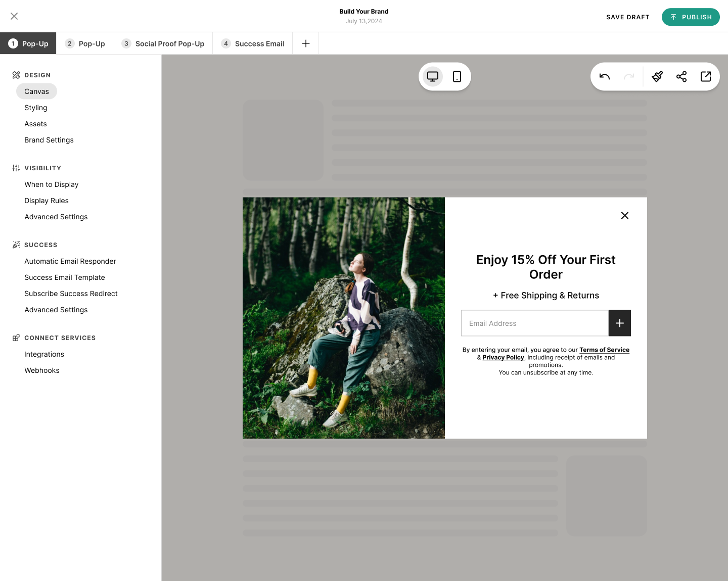This screenshot has height=581, width=728.
Task: Click the 'Build Your Brand' title
Action: click(x=364, y=11)
